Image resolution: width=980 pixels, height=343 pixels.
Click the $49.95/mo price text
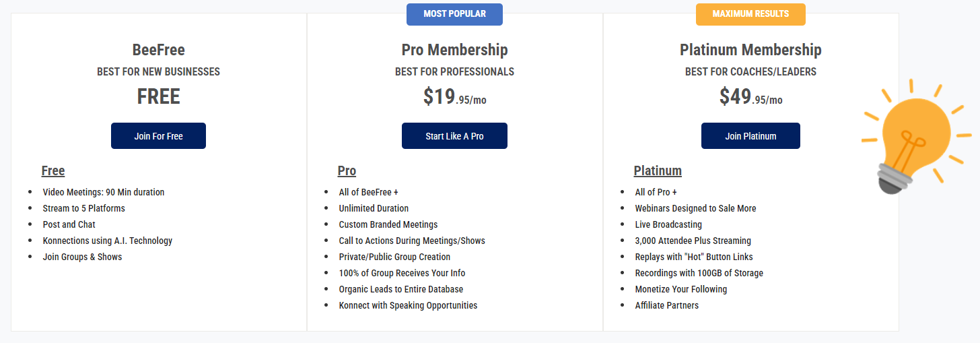click(x=750, y=98)
